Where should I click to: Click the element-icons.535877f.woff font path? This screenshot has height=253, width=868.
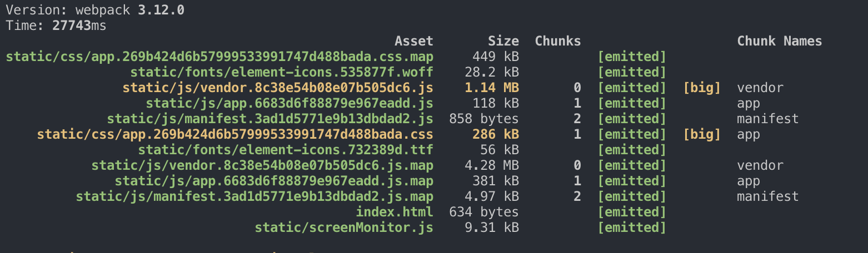[282, 72]
